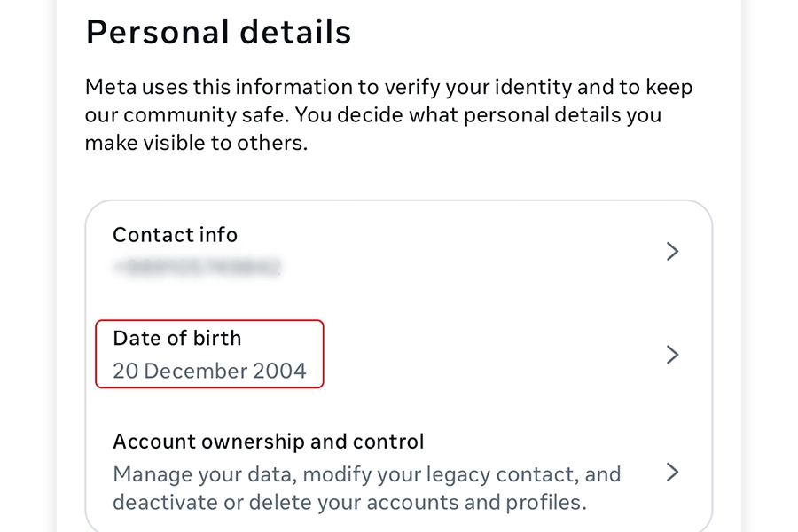798x532 pixels.
Task: Click 'deactivate or delete your accounts' text line
Action: (349, 502)
